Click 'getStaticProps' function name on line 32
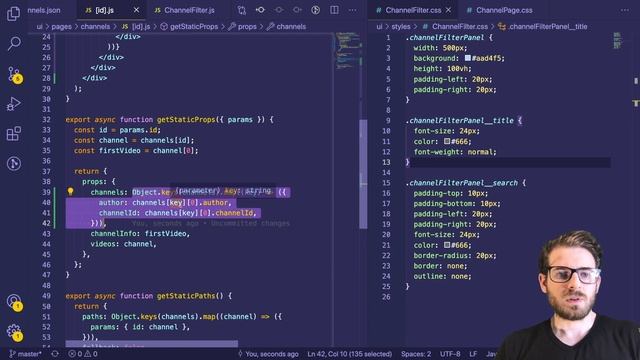The width and height of the screenshot is (640, 360). click(x=186, y=120)
